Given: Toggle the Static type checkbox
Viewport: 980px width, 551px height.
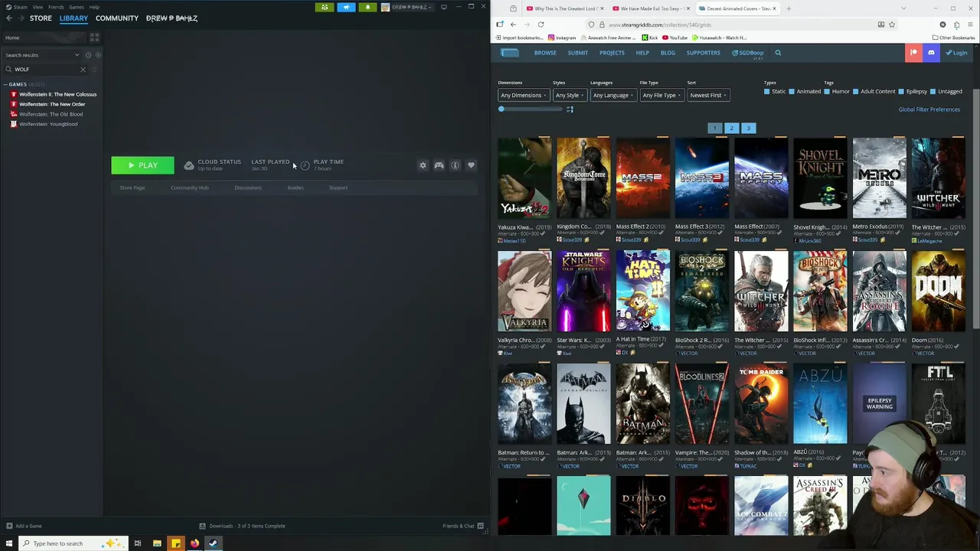Looking at the screenshot, I should (x=766, y=92).
